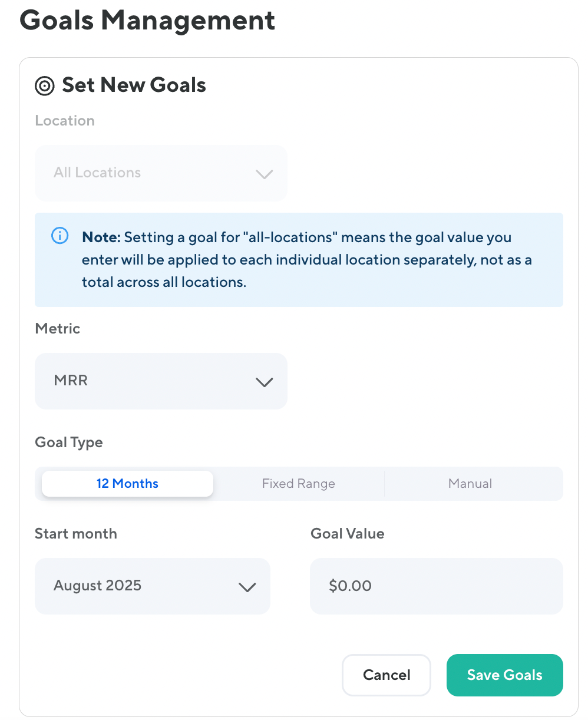Save the new goals
Image resolution: width=588 pixels, height=720 pixels.
coord(504,675)
